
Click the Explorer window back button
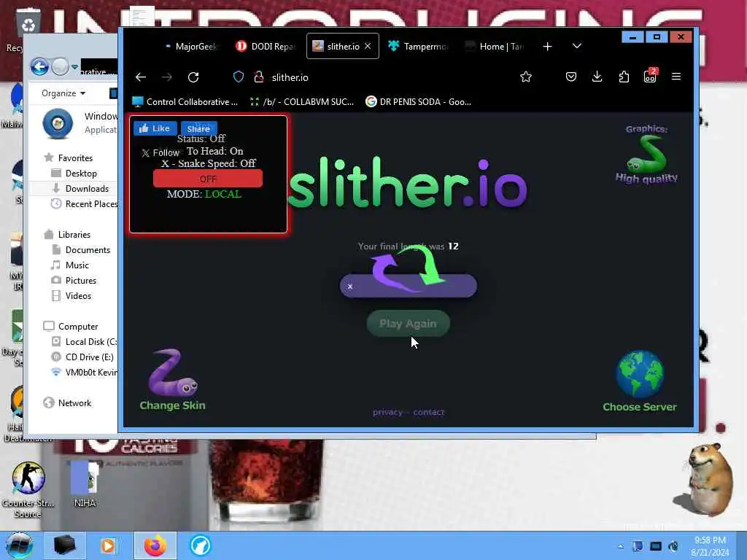39,66
